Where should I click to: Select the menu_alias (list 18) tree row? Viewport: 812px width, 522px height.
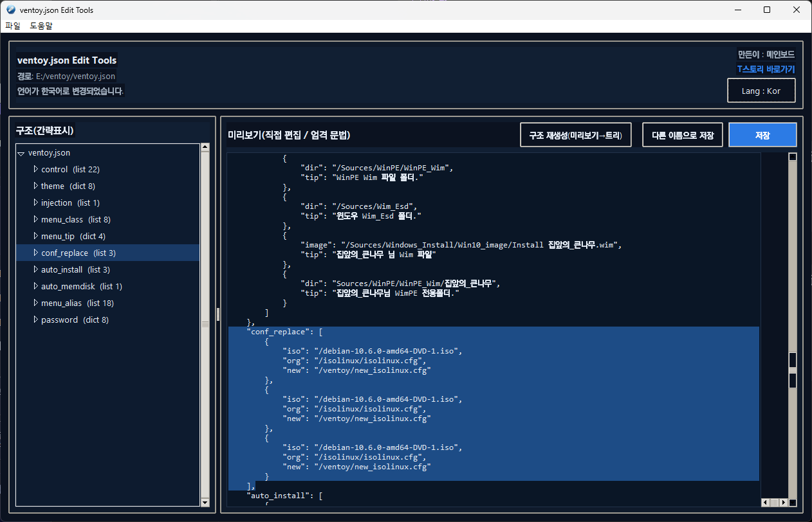click(x=107, y=303)
